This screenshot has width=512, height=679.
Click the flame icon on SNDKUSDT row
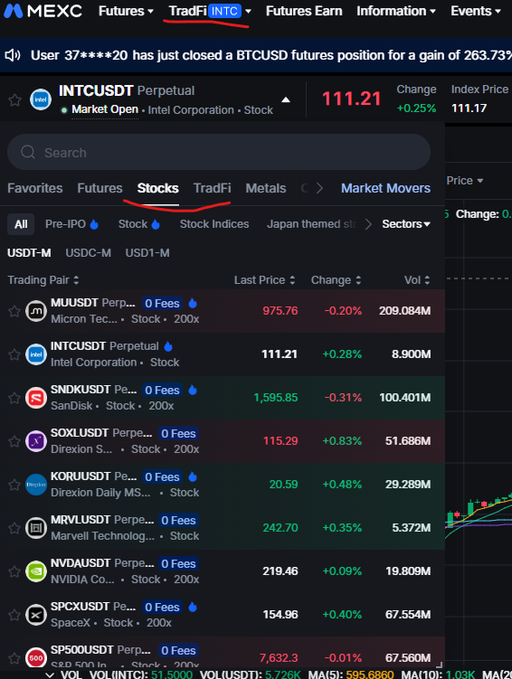click(193, 390)
